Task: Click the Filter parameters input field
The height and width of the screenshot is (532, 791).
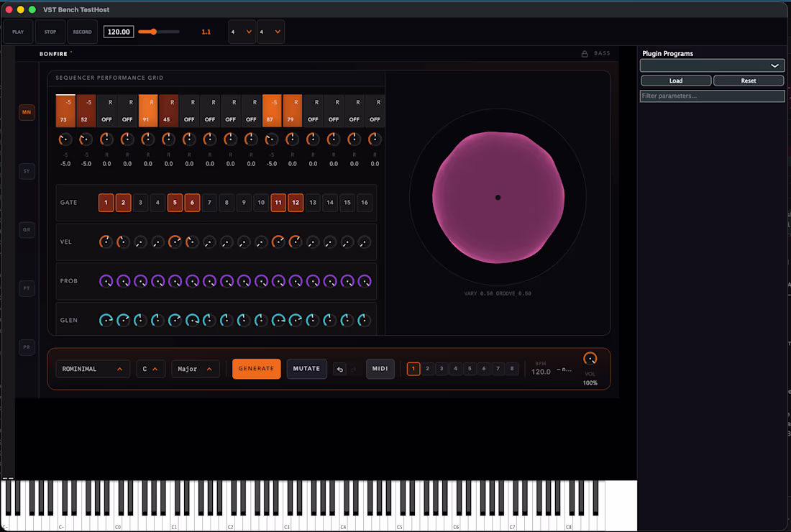Action: point(712,96)
